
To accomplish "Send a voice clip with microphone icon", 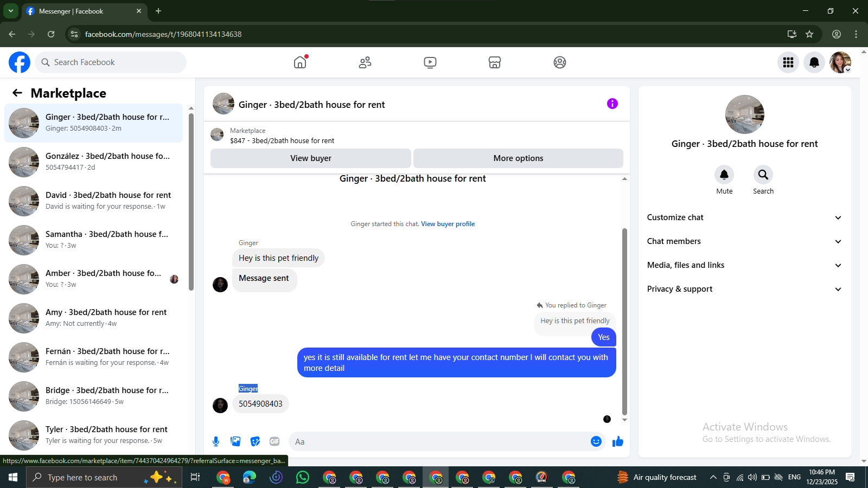I will click(216, 441).
